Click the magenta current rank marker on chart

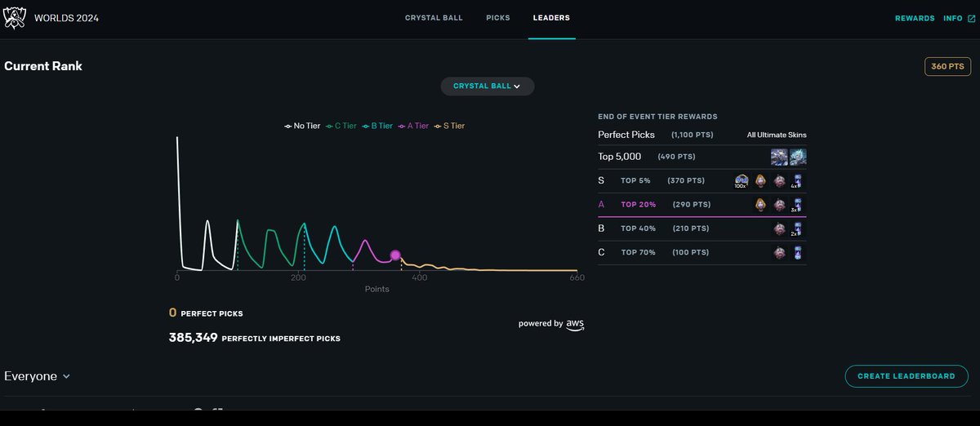pyautogui.click(x=395, y=255)
